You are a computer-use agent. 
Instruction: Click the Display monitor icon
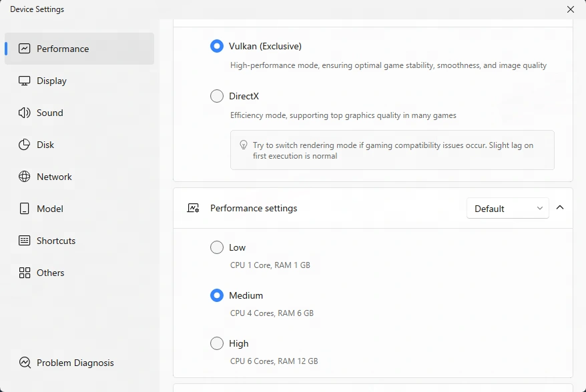pos(25,81)
